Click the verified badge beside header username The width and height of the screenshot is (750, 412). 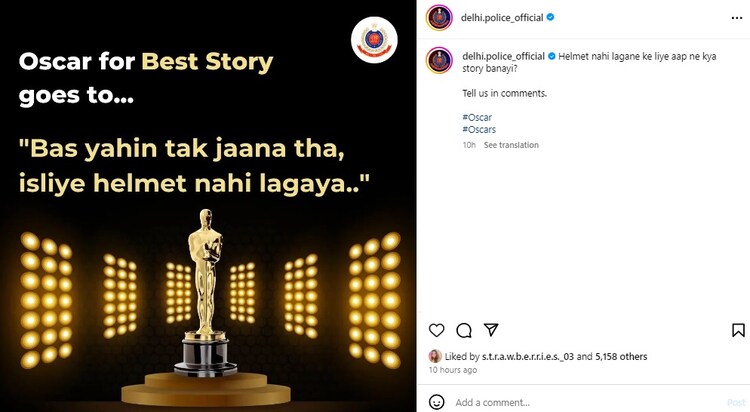pyautogui.click(x=551, y=17)
